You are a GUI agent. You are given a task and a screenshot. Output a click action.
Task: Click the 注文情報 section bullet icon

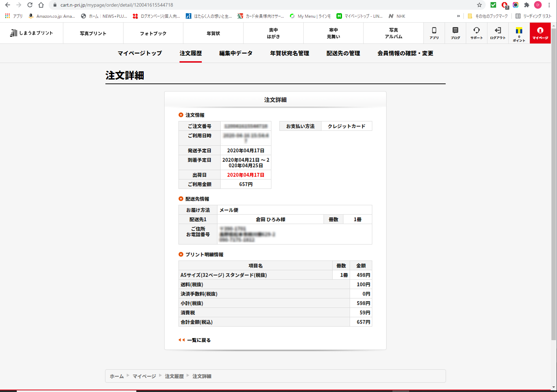[x=181, y=115]
